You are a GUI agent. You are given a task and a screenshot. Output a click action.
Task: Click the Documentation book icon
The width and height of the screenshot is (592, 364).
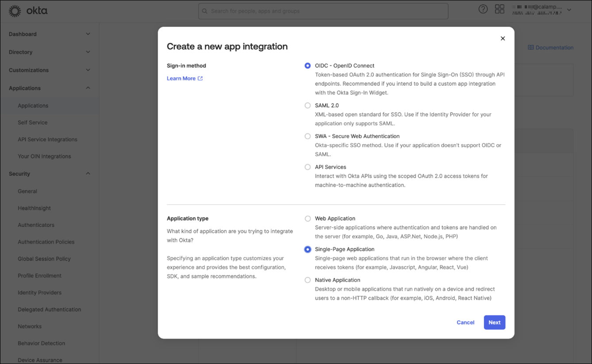[531, 47]
